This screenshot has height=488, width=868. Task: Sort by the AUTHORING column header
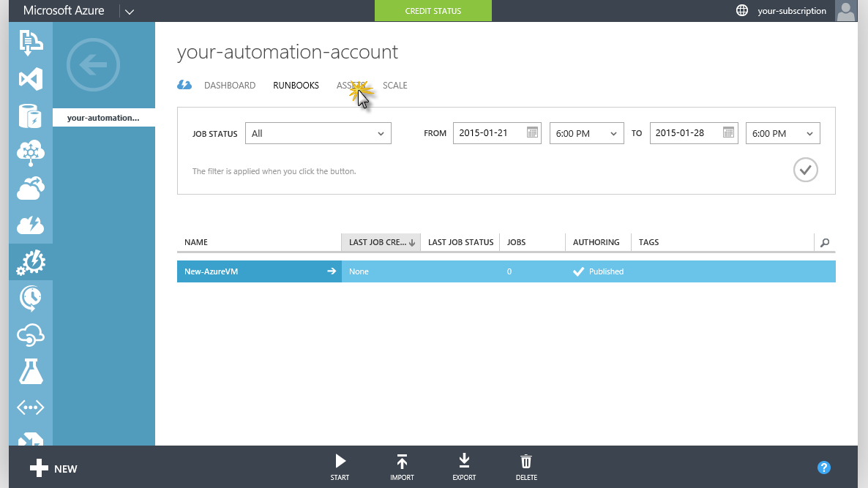click(x=598, y=242)
